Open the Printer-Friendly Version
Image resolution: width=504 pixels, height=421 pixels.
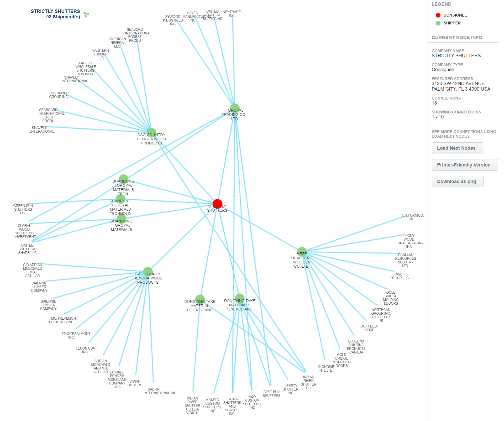click(465, 165)
